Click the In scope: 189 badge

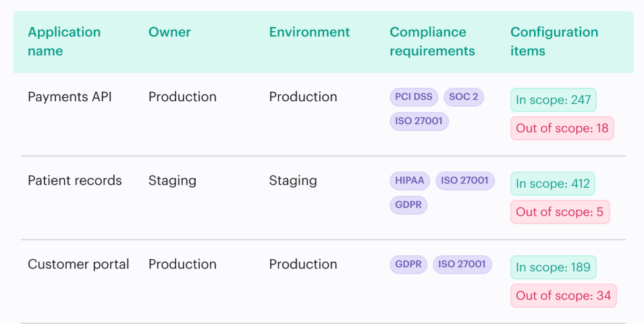coord(554,267)
